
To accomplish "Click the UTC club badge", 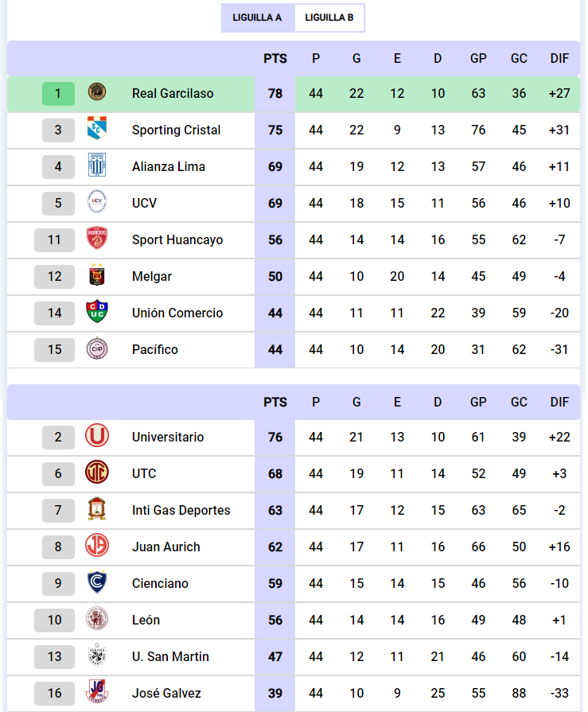I will click(x=97, y=473).
